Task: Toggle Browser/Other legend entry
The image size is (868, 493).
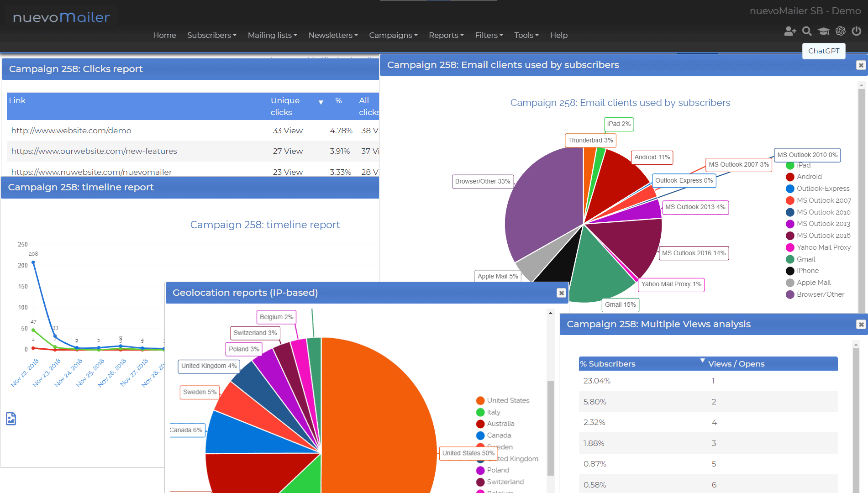Action: point(815,294)
